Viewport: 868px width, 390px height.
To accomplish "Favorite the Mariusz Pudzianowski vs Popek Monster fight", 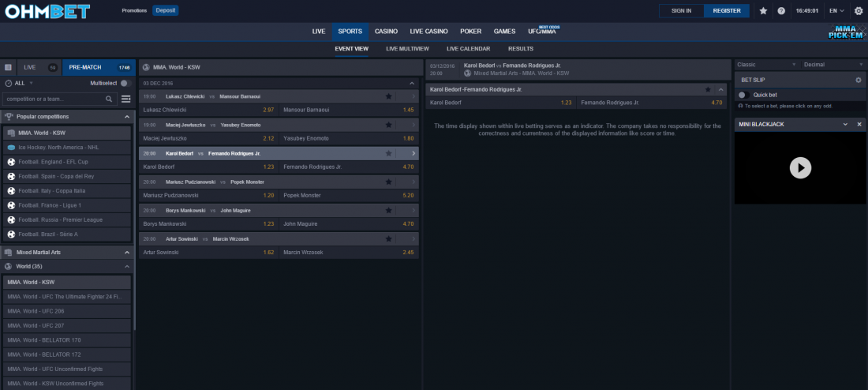I will tap(388, 182).
